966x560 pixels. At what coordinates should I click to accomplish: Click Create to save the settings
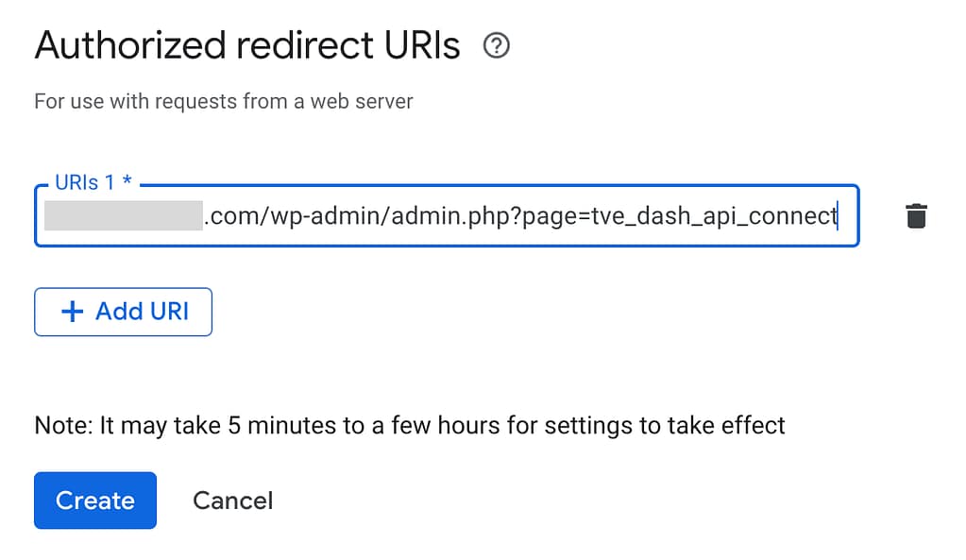[94, 501]
